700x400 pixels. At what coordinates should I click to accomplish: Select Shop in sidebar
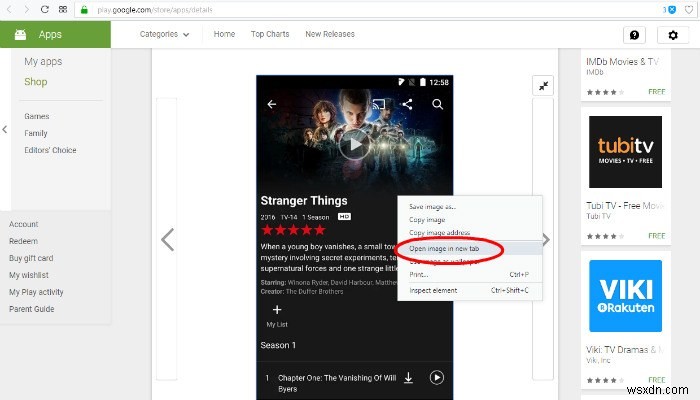[36, 82]
